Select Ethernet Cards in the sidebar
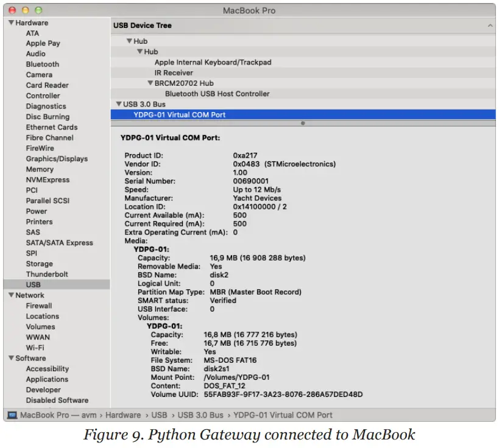This screenshot has height=448, width=499. [52, 127]
